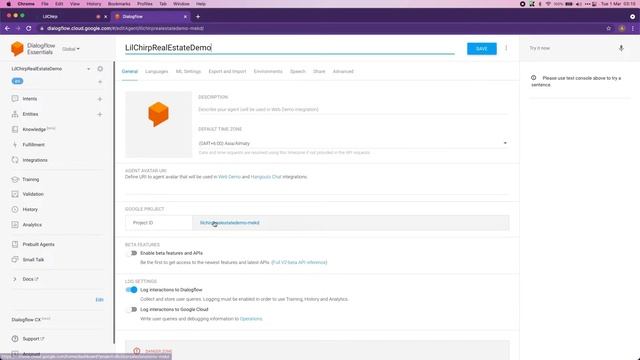640x360 pixels.
Task: Toggle Log interactions to Dialogflow
Action: point(131,290)
